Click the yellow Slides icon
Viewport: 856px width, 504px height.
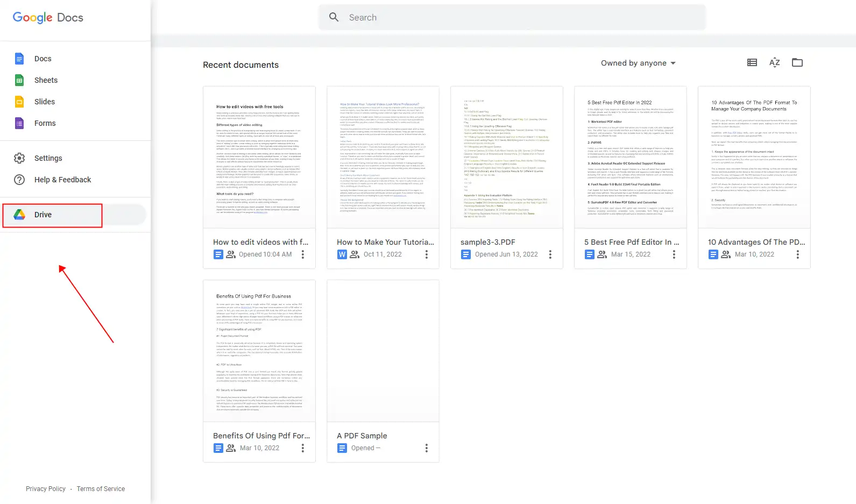tap(19, 102)
